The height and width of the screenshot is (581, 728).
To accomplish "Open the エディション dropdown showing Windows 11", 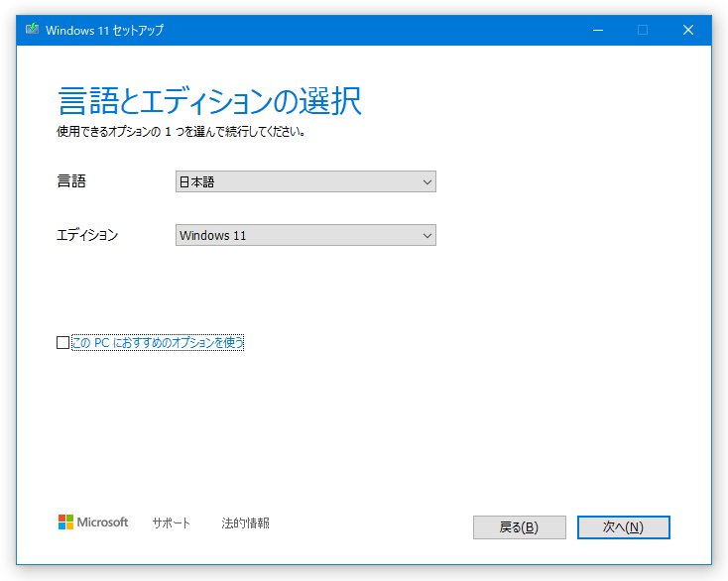I will (305, 235).
